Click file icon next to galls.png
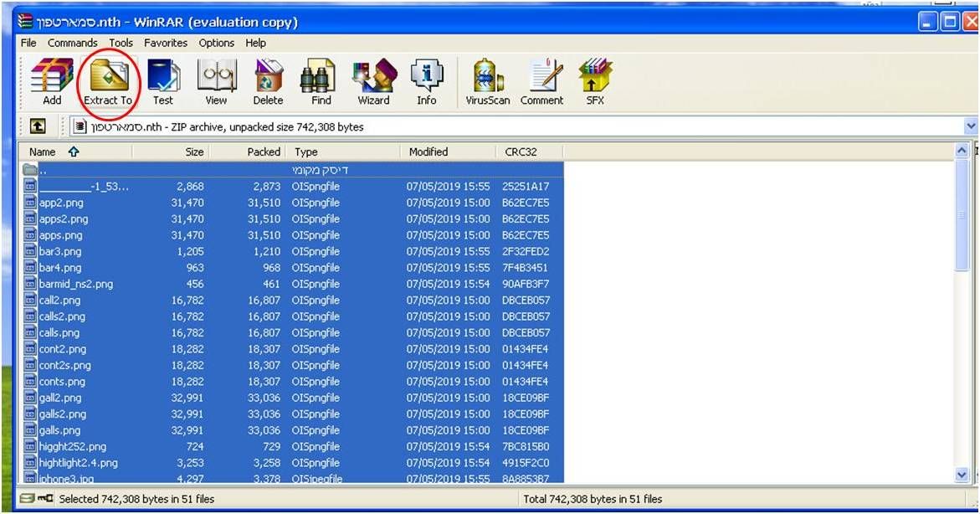Image resolution: width=980 pixels, height=514 pixels. [30, 430]
